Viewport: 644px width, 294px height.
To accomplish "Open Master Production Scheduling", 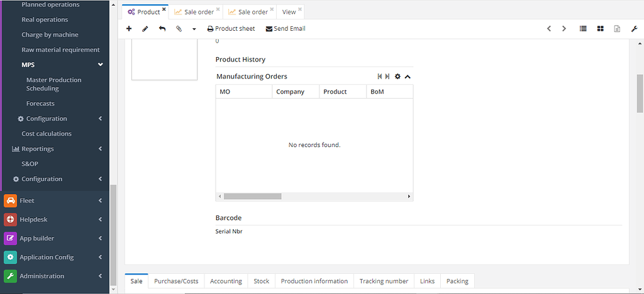I will point(55,84).
